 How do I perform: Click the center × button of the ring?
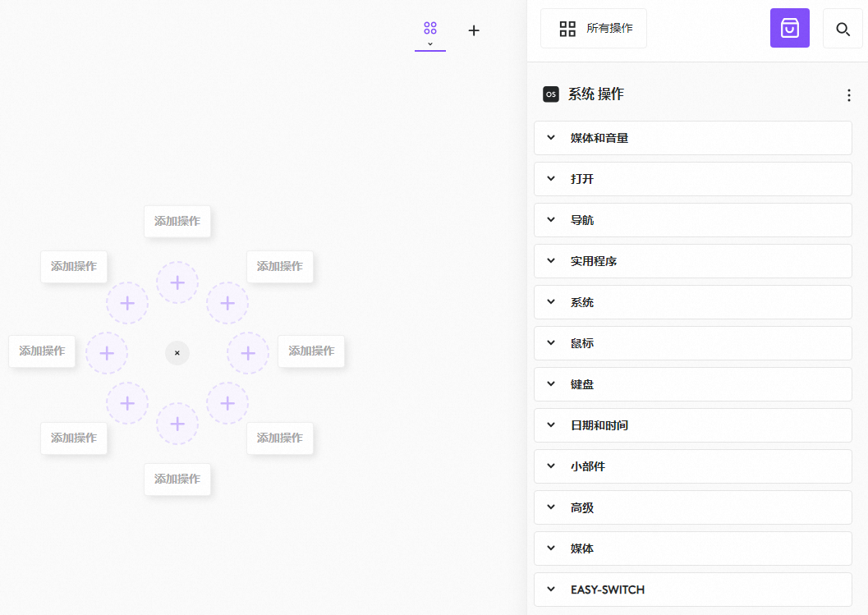(x=177, y=353)
